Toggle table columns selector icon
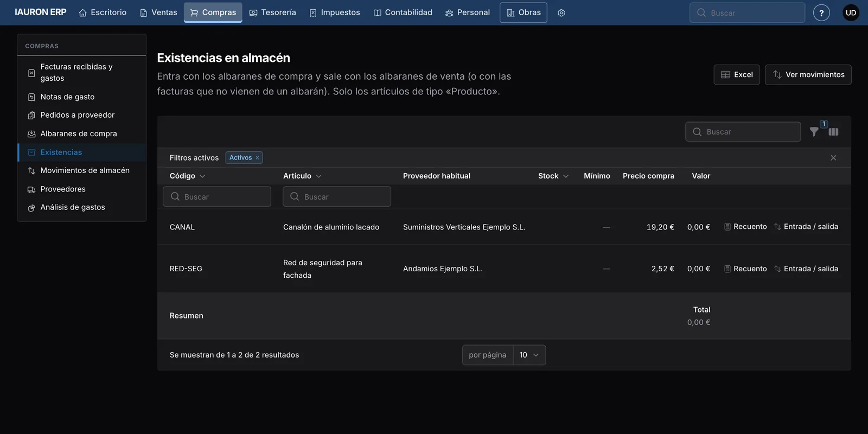Image resolution: width=868 pixels, height=434 pixels. (834, 132)
